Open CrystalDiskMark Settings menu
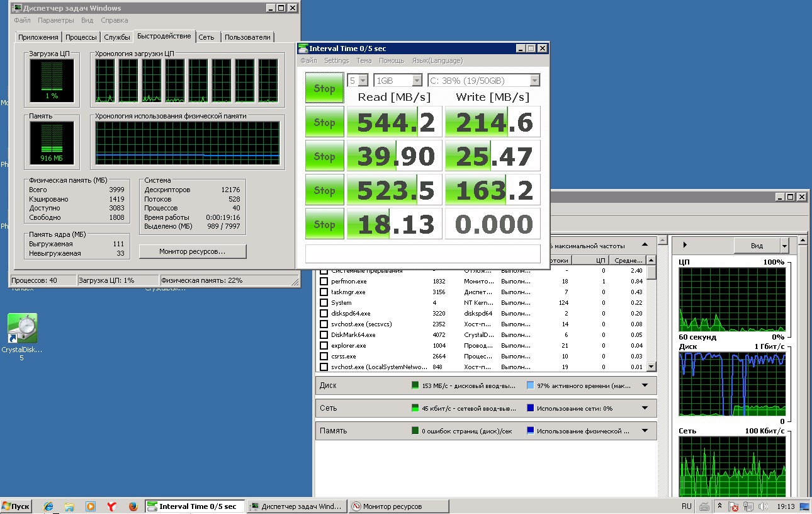 click(x=336, y=60)
